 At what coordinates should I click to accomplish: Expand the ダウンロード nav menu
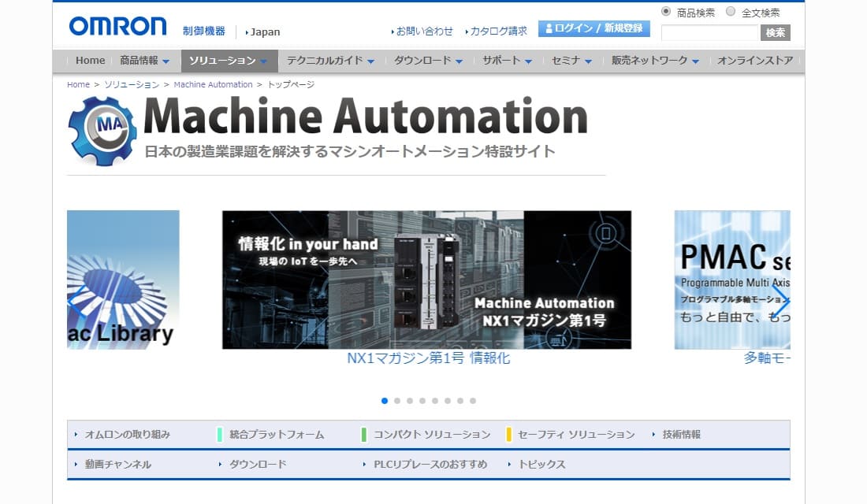click(429, 61)
